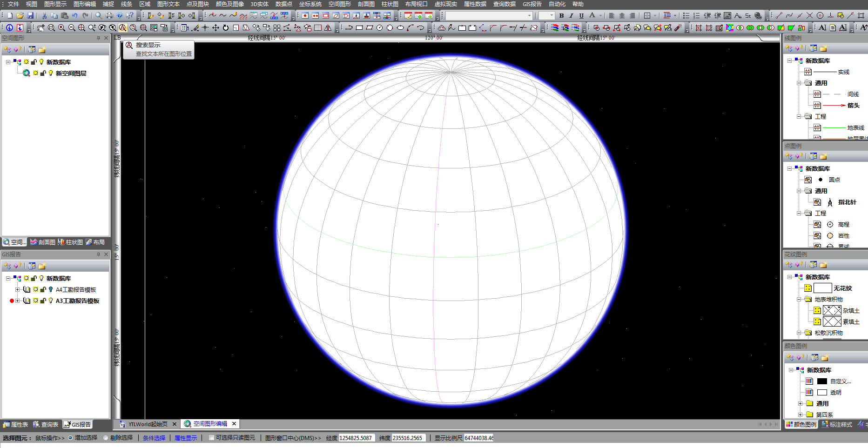Select the 增加选择 radio button

coord(71,438)
